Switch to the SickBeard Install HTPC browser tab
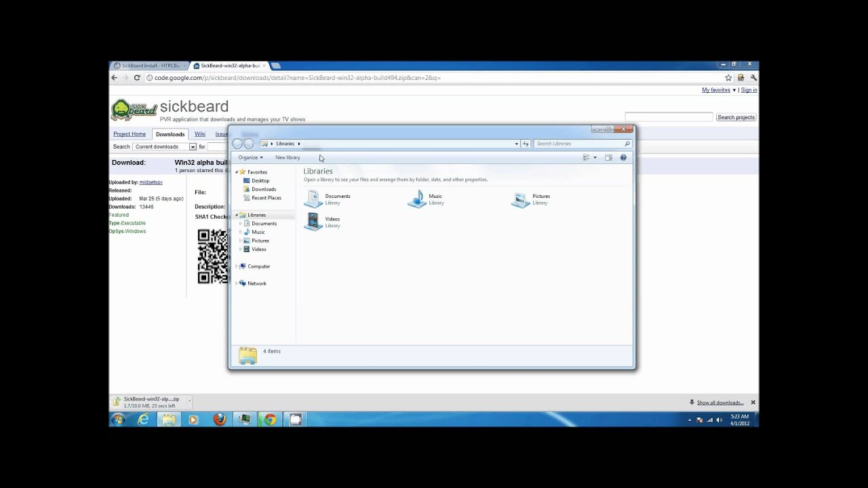This screenshot has height=488, width=868. point(149,66)
